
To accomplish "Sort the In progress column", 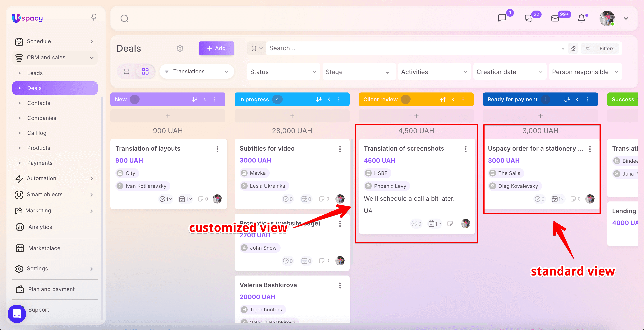I will [319, 99].
